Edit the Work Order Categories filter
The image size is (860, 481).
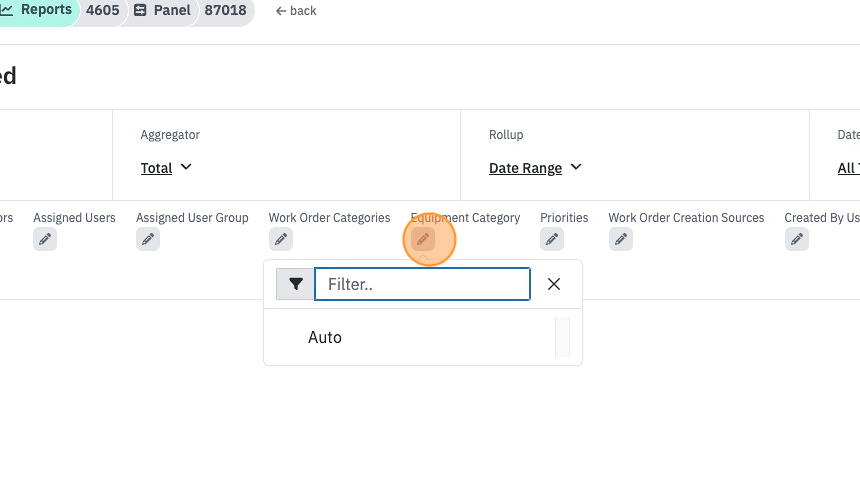tap(281, 239)
